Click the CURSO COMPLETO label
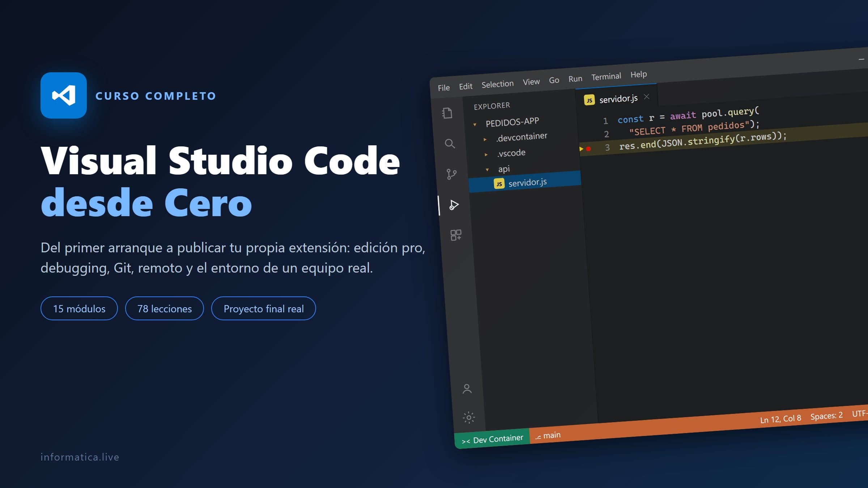Image resolution: width=868 pixels, height=488 pixels. tap(156, 96)
